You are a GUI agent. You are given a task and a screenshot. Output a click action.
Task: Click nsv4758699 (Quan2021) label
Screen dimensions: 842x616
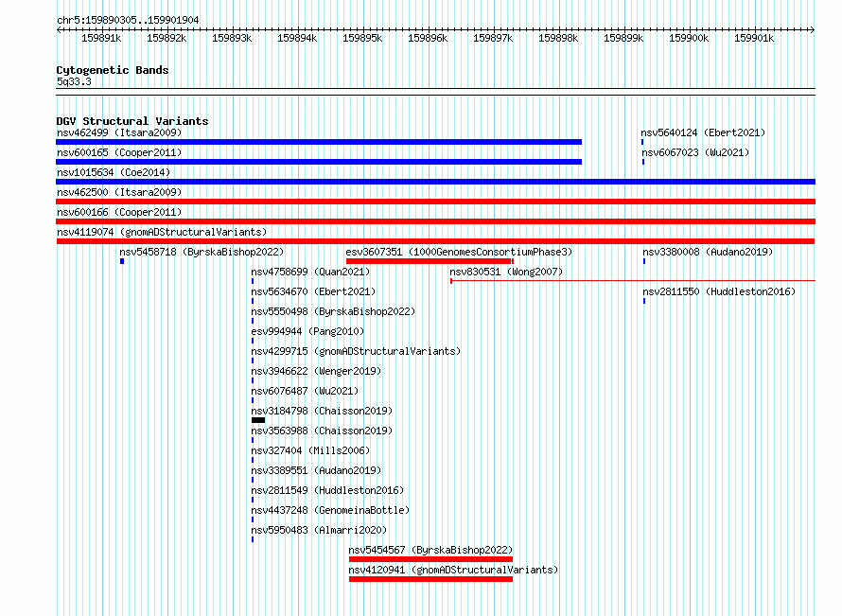click(310, 272)
